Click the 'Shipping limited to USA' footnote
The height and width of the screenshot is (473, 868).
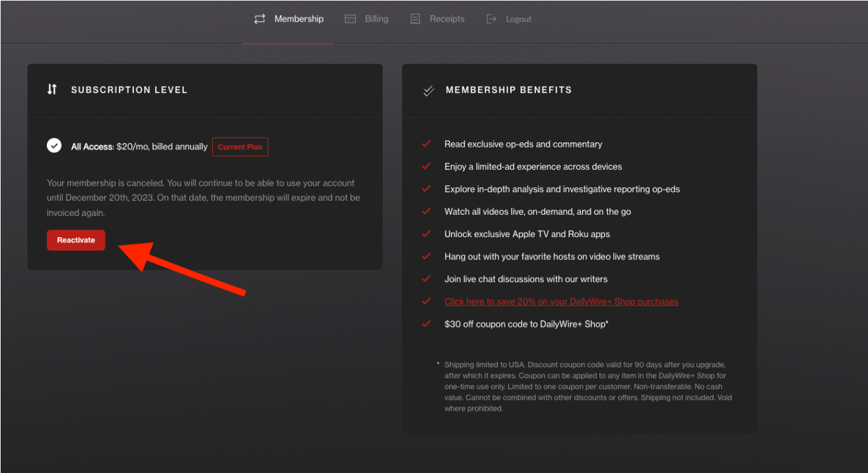588,386
